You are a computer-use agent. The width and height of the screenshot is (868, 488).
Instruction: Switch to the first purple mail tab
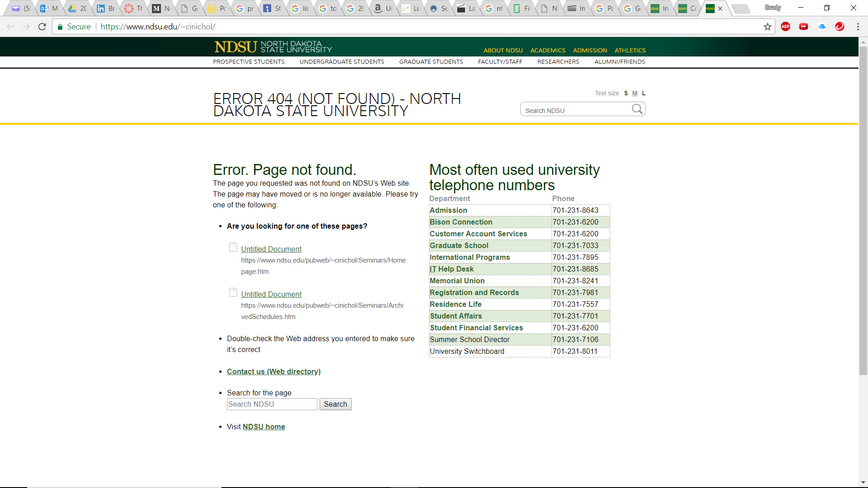pos(21,9)
